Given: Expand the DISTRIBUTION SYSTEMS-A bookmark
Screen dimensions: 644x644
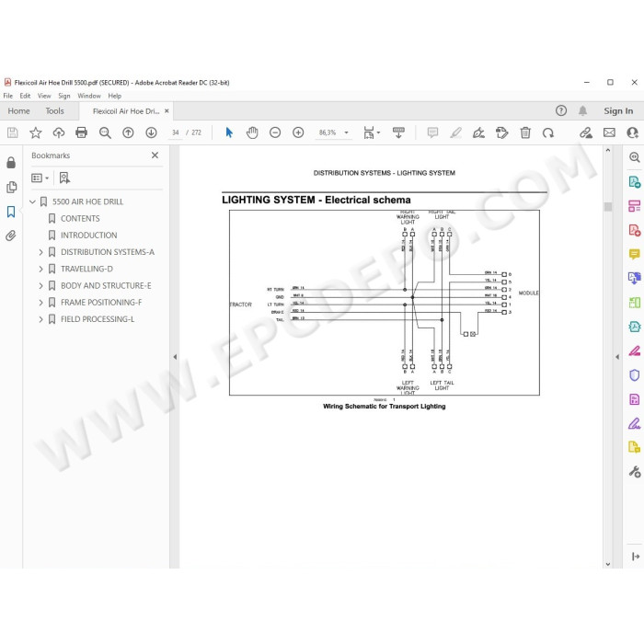Looking at the screenshot, I should click(40, 252).
